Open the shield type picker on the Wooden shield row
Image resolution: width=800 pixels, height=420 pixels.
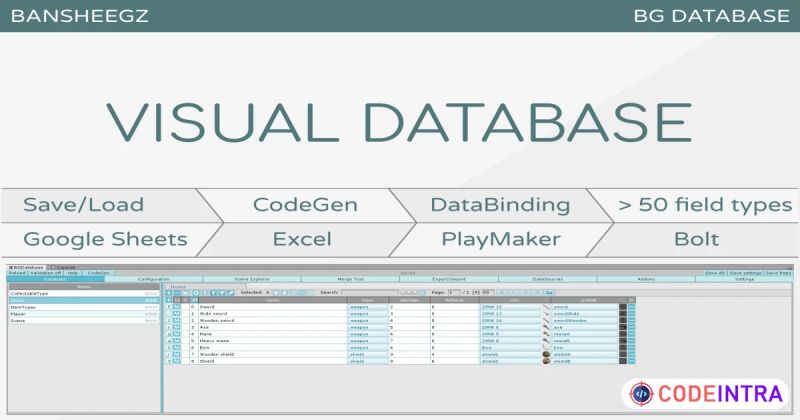pyautogui.click(x=368, y=354)
